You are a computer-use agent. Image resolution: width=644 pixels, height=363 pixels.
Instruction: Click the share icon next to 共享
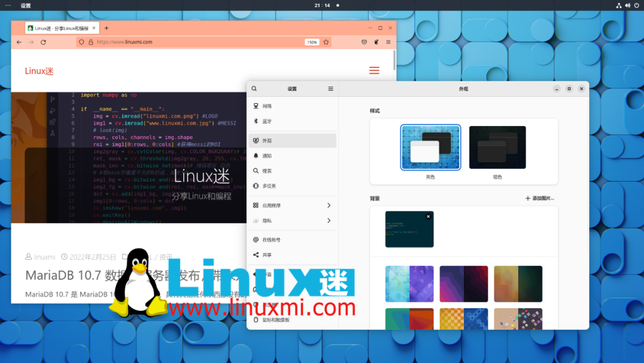click(x=256, y=255)
